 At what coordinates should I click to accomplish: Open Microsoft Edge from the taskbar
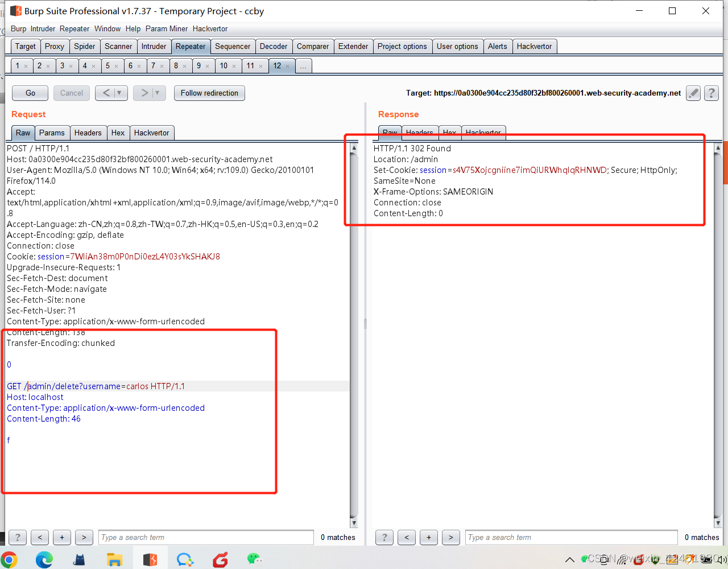[x=44, y=559]
